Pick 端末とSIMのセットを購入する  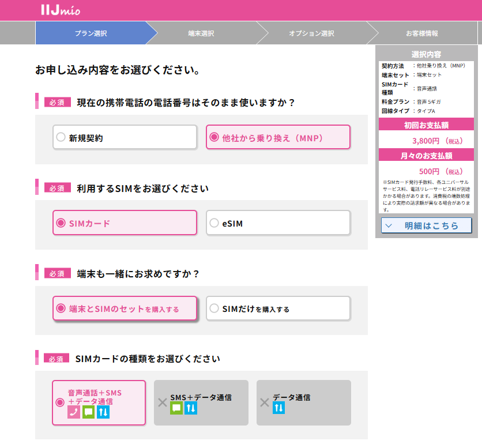pos(125,308)
